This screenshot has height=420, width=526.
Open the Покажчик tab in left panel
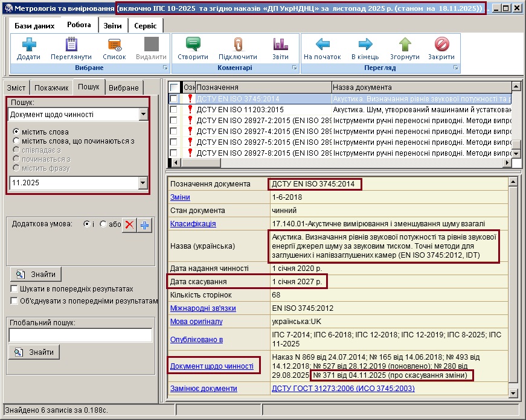tap(51, 88)
